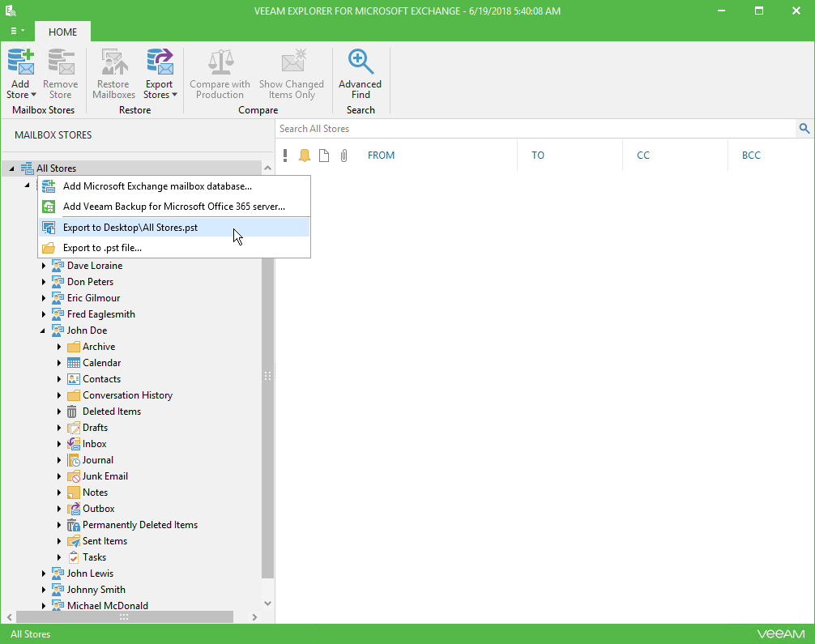Viewport: 815px width, 644px height.
Task: Click the Notes folder icon
Action: coord(73,493)
